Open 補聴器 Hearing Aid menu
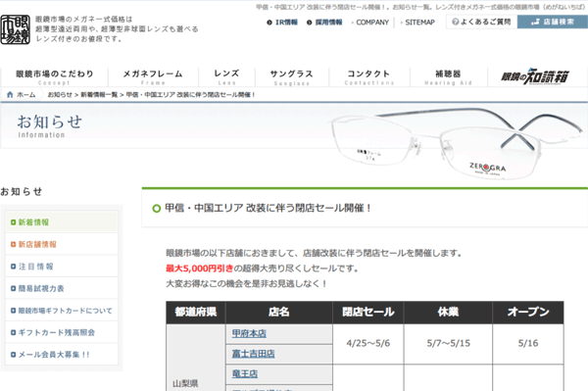This screenshot has height=391, width=588. coord(448,77)
